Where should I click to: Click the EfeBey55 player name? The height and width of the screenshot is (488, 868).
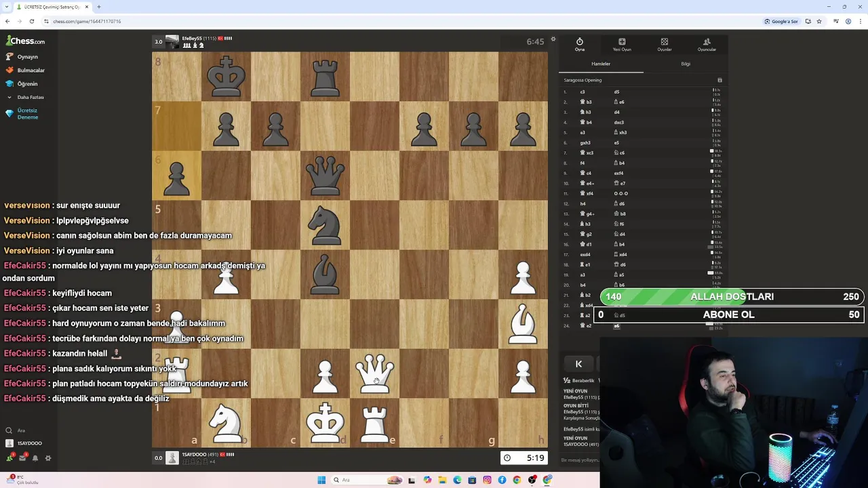(193, 39)
